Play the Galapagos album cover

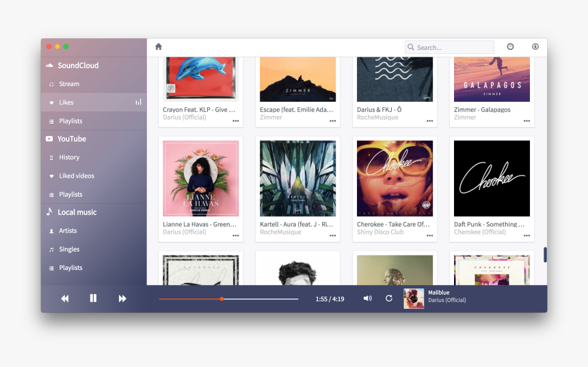pos(492,79)
